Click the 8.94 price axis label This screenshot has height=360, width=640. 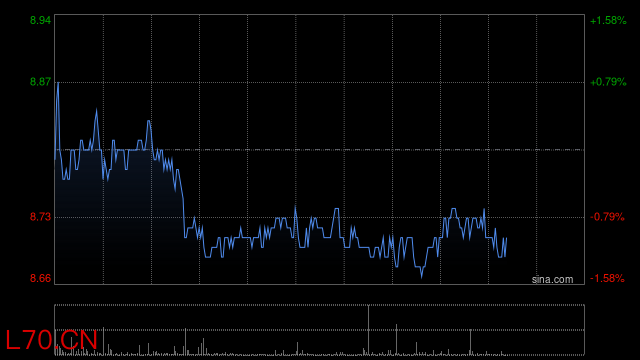point(40,20)
